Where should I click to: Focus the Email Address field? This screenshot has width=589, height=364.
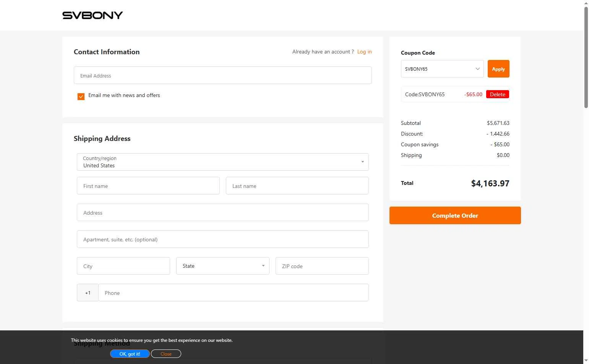[223, 75]
